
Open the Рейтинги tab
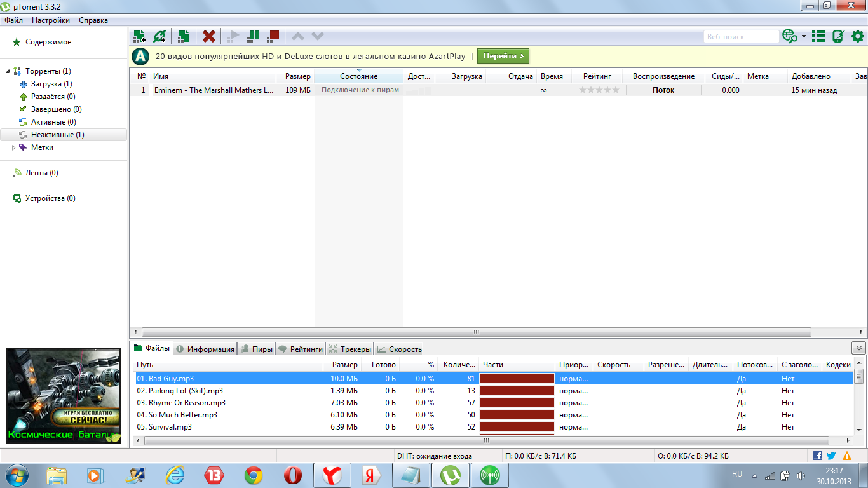click(x=301, y=349)
